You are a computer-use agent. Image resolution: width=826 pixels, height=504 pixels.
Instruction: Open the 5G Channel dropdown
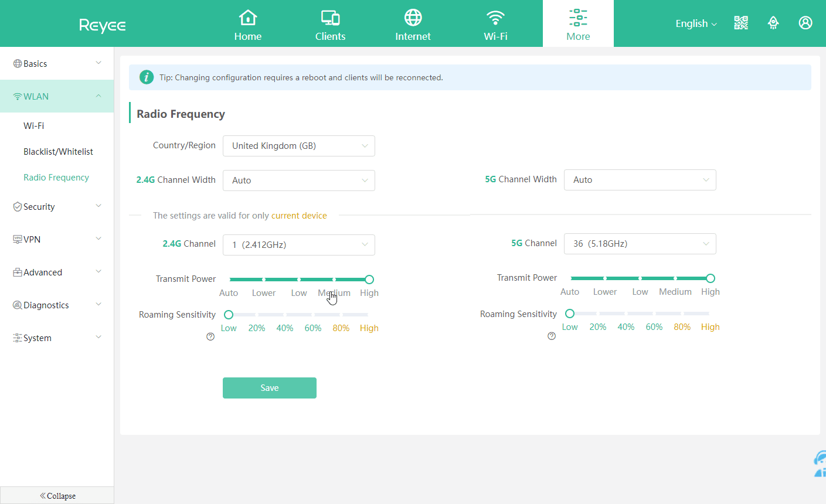[x=640, y=244]
